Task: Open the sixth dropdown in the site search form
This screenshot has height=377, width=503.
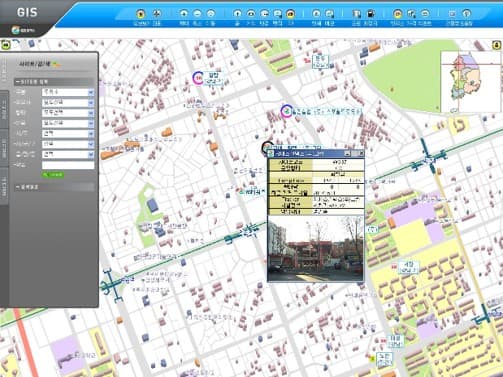Action: [68, 144]
